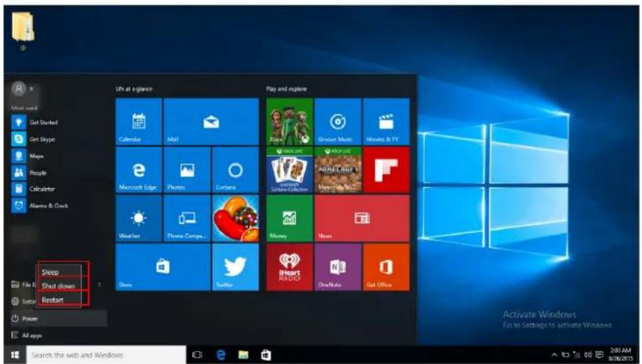Expand the File Explorer jump list arrow
This screenshot has width=642, height=364.
pos(99,284)
